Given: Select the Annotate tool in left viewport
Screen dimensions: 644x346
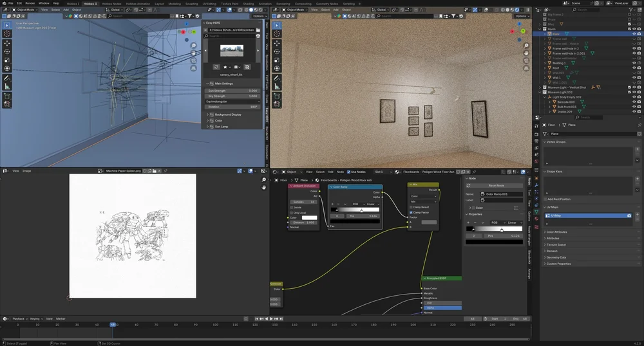Looking at the screenshot, I should click(x=7, y=78).
